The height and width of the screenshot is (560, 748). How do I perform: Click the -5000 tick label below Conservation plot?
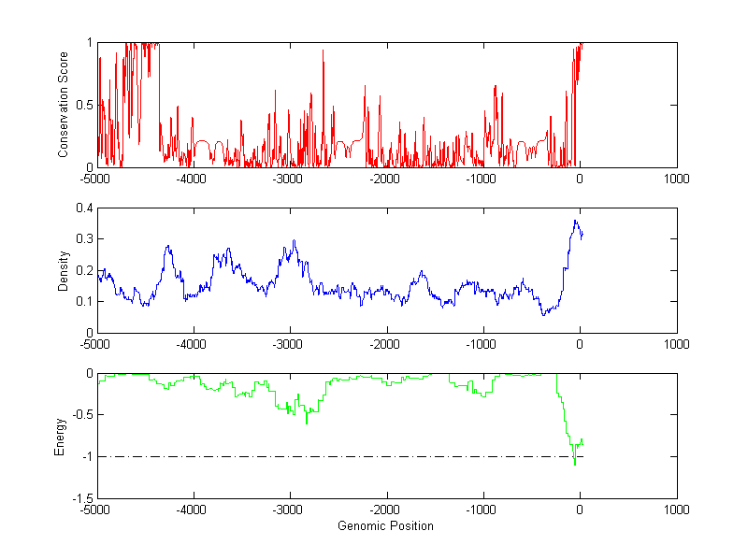97,179
